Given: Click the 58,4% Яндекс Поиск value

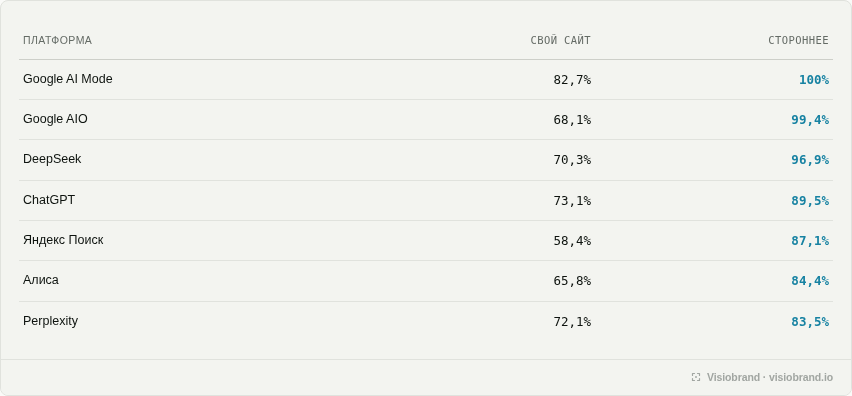Looking at the screenshot, I should tap(572, 241).
